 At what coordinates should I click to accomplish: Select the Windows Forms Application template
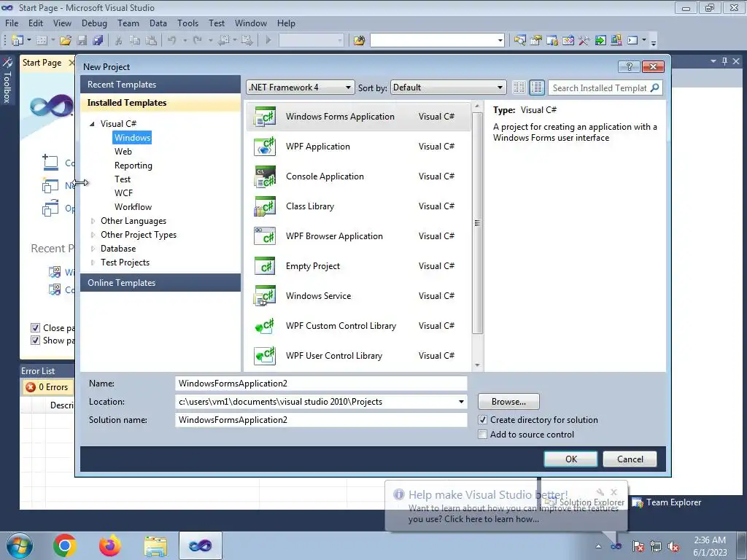pos(358,117)
